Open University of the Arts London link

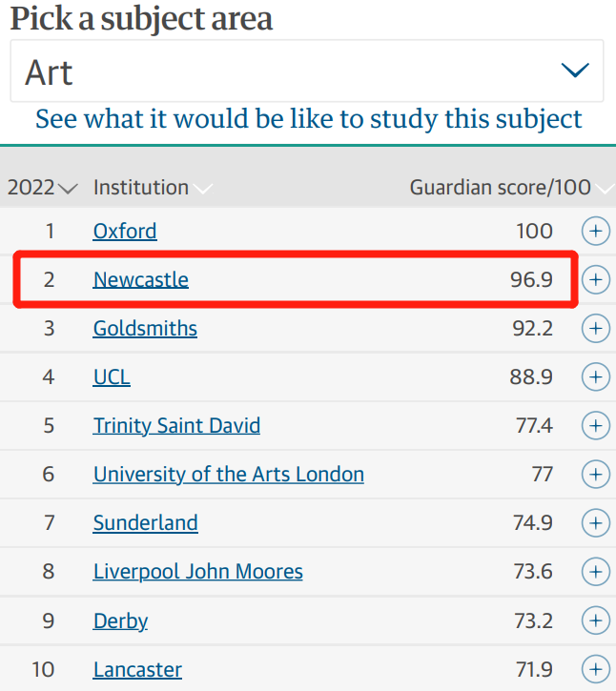229,475
